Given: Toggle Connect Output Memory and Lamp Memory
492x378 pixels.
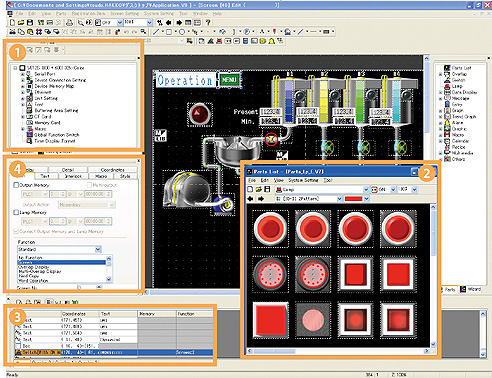Looking at the screenshot, I should [16, 231].
